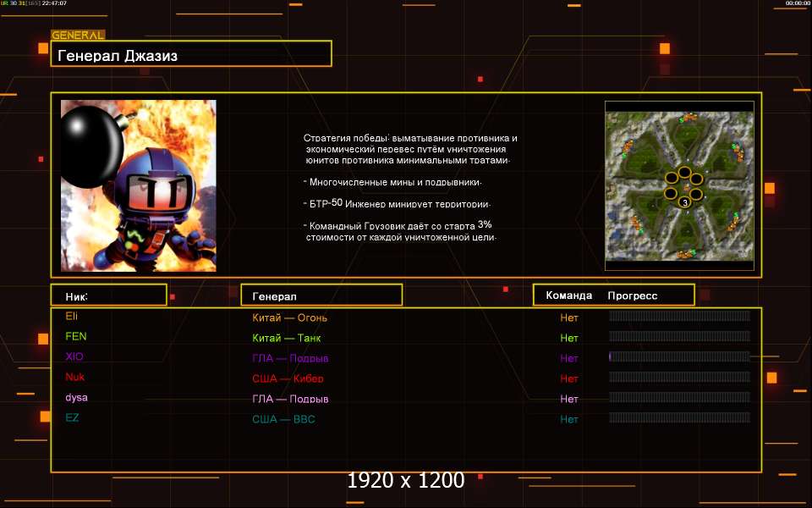Select player FEN in the list
This screenshot has height=508, width=812.
(75, 336)
